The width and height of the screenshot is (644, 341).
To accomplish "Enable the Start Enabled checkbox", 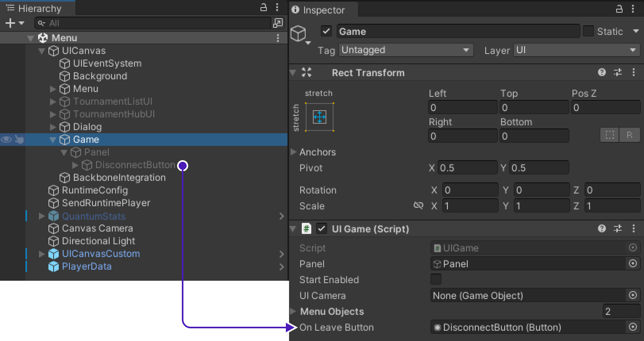I will [x=436, y=279].
